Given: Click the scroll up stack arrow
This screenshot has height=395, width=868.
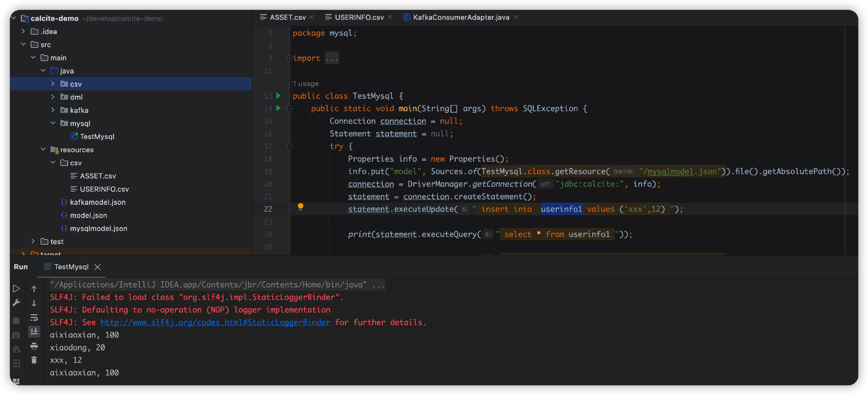Looking at the screenshot, I should pos(34,289).
